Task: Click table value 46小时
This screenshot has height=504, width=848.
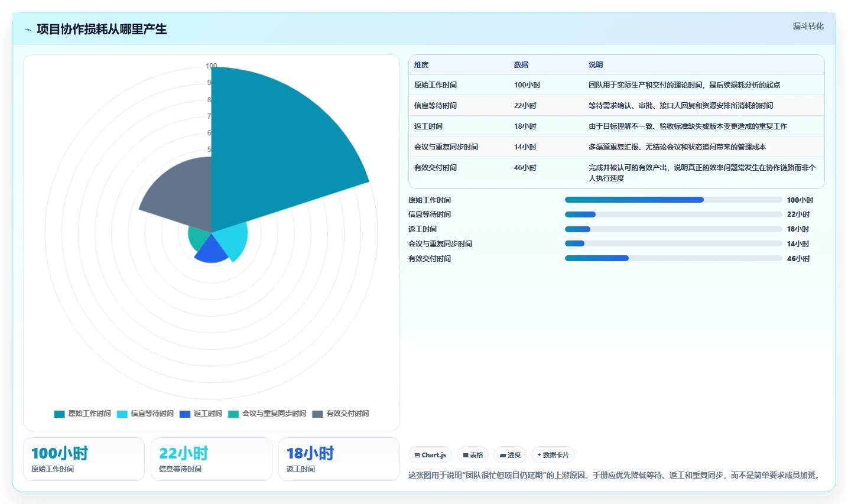Action: coord(525,168)
